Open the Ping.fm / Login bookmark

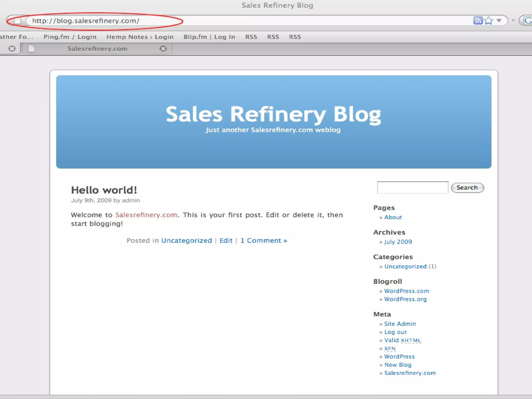tap(70, 37)
